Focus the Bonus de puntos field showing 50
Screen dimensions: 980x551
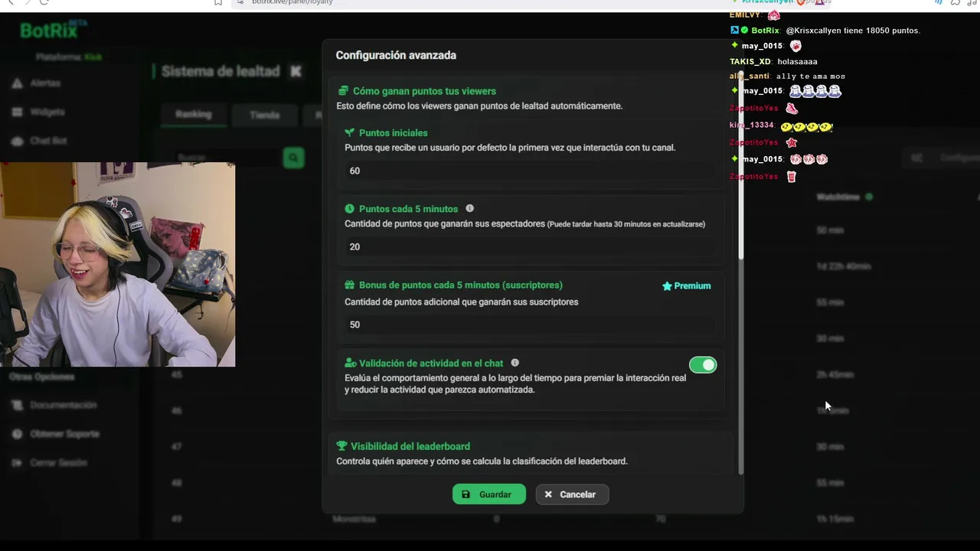(x=530, y=324)
